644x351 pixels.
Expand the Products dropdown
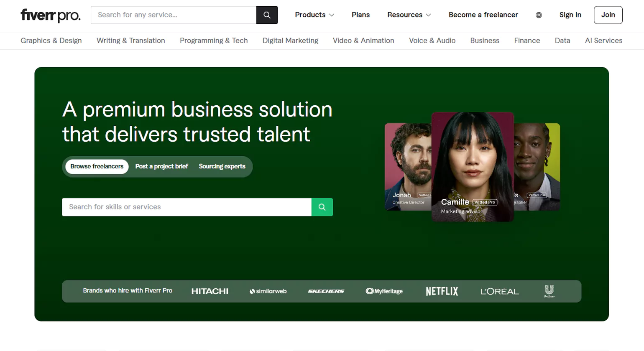(314, 15)
